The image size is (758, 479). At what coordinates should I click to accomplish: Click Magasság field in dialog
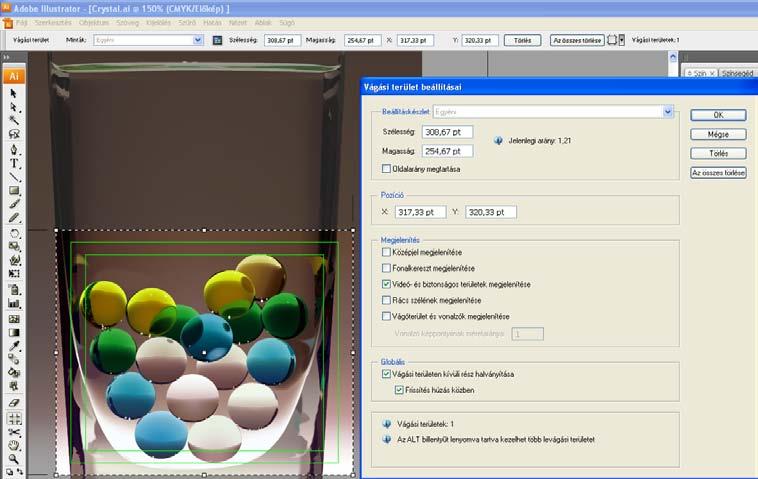[x=447, y=151]
